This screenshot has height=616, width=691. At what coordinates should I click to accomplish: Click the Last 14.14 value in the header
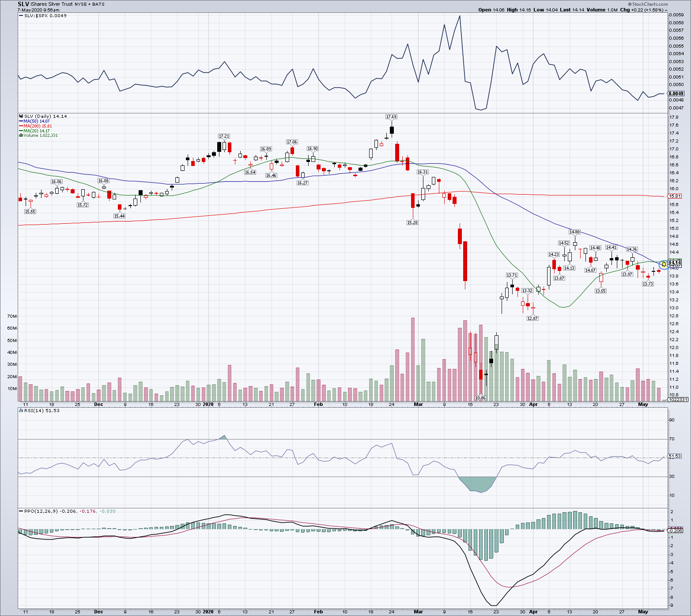[x=572, y=10]
